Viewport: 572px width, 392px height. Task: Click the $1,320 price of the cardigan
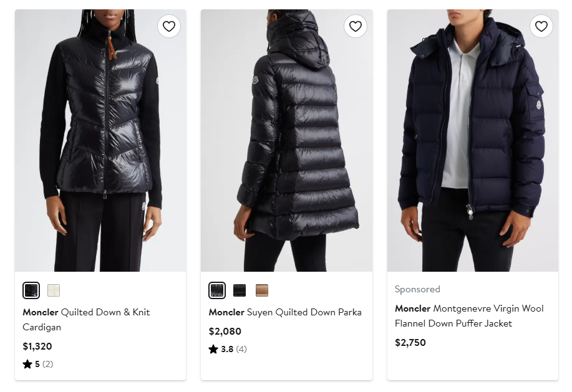(37, 347)
